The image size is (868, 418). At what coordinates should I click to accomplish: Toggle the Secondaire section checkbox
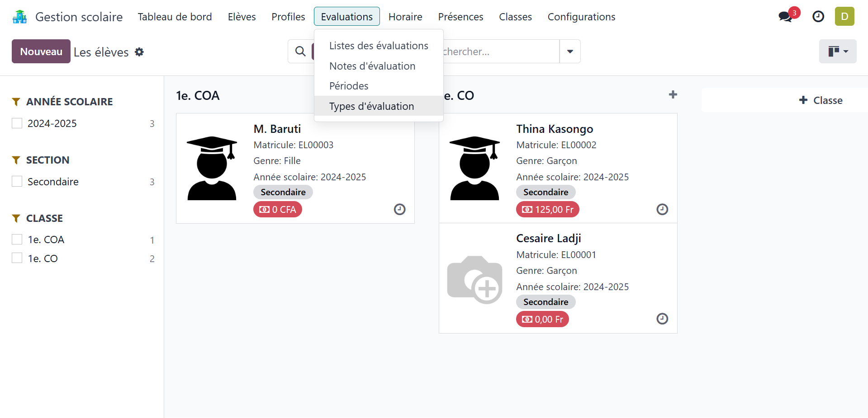(17, 182)
